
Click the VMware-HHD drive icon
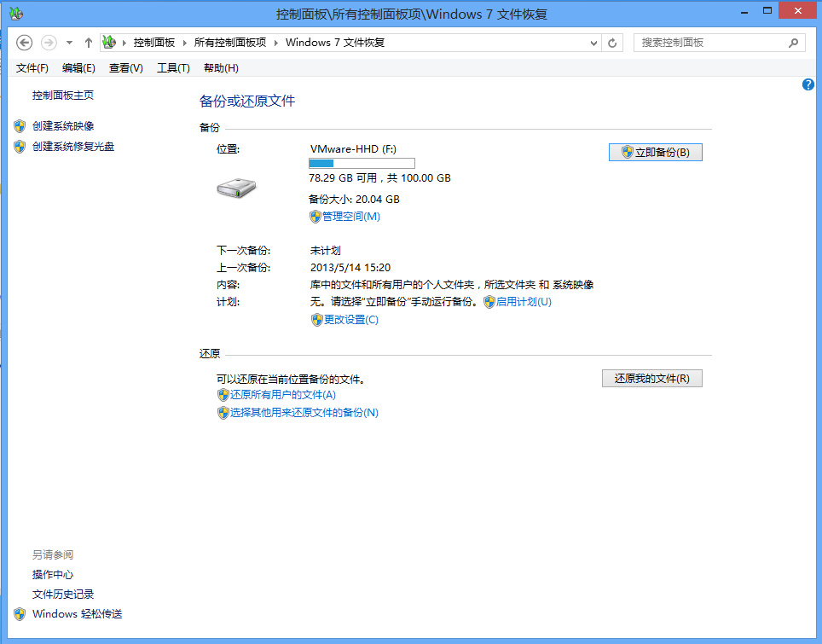coord(236,187)
